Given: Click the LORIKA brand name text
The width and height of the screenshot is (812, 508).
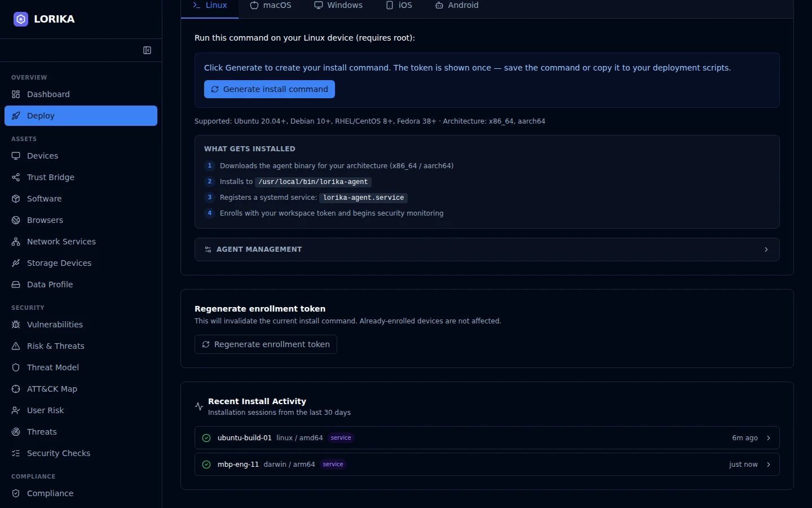Looking at the screenshot, I should tap(54, 19).
